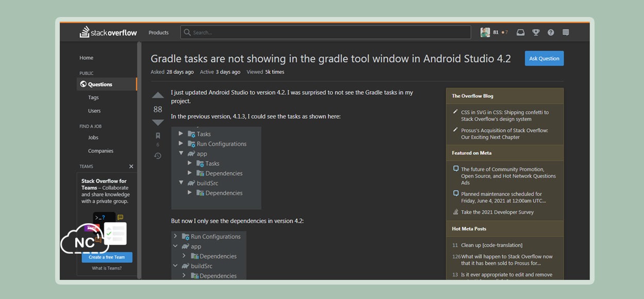This screenshot has width=644, height=299.
Task: Show the question activity history icon
Action: pos(158,156)
